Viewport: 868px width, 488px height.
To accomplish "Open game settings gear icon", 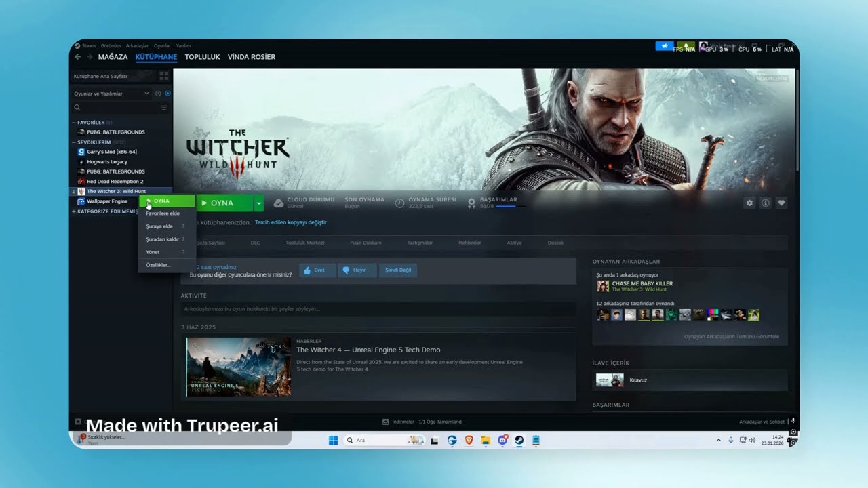I will [x=749, y=203].
